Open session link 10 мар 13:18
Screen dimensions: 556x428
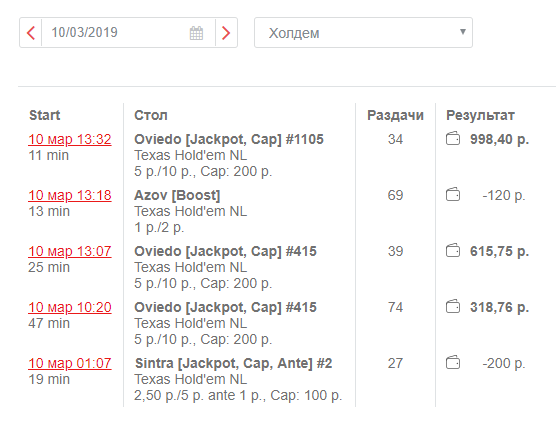pyautogui.click(x=70, y=195)
